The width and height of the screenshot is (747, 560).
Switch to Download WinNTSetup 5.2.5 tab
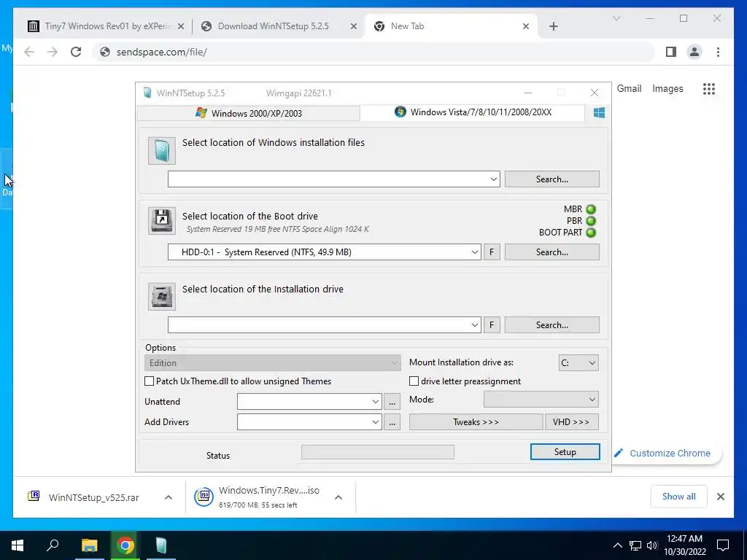pos(279,26)
